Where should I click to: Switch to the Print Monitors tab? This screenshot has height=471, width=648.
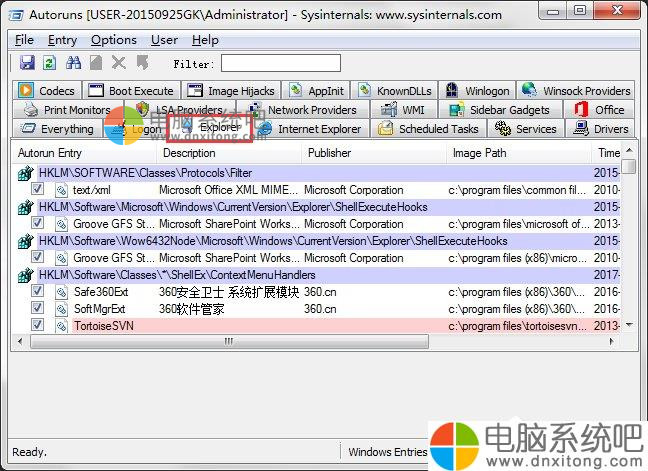coord(67,110)
